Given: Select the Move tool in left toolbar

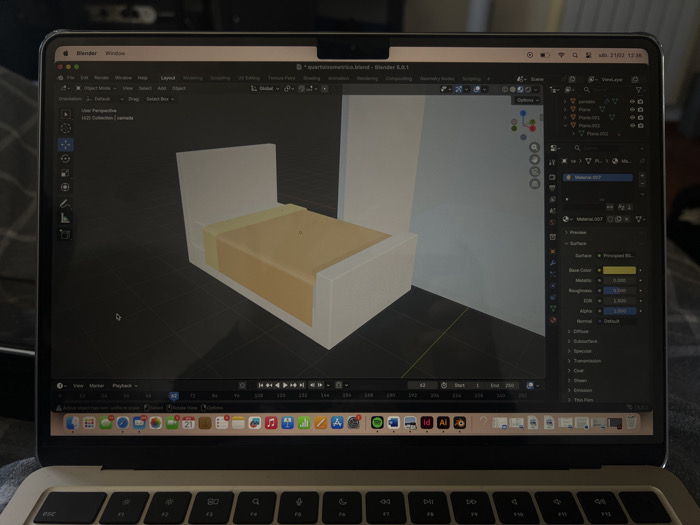Looking at the screenshot, I should tap(66, 144).
